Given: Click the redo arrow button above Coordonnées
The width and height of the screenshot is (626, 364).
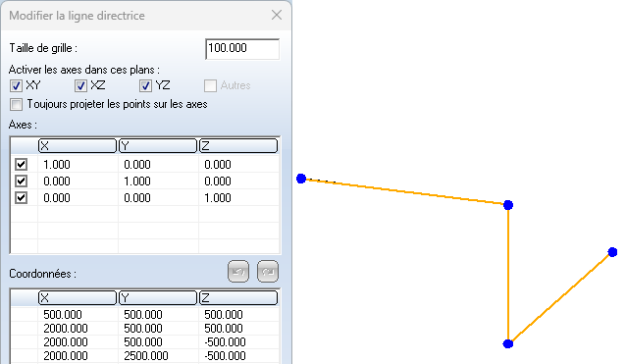Looking at the screenshot, I should [x=268, y=272].
